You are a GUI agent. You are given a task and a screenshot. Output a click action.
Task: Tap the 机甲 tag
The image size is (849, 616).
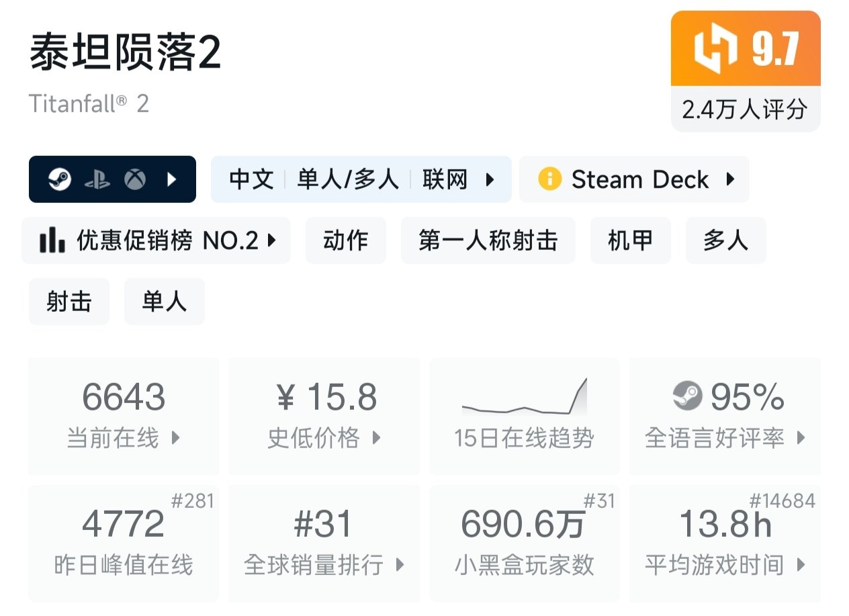[630, 240]
